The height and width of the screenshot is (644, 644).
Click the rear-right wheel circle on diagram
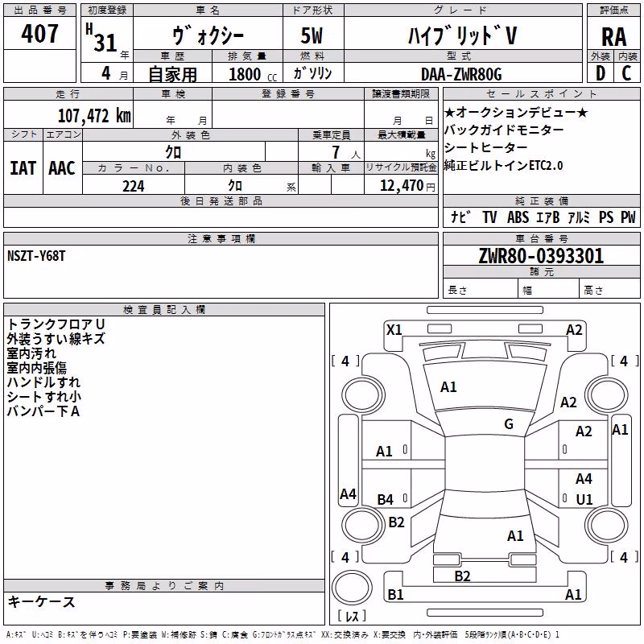(x=606, y=525)
